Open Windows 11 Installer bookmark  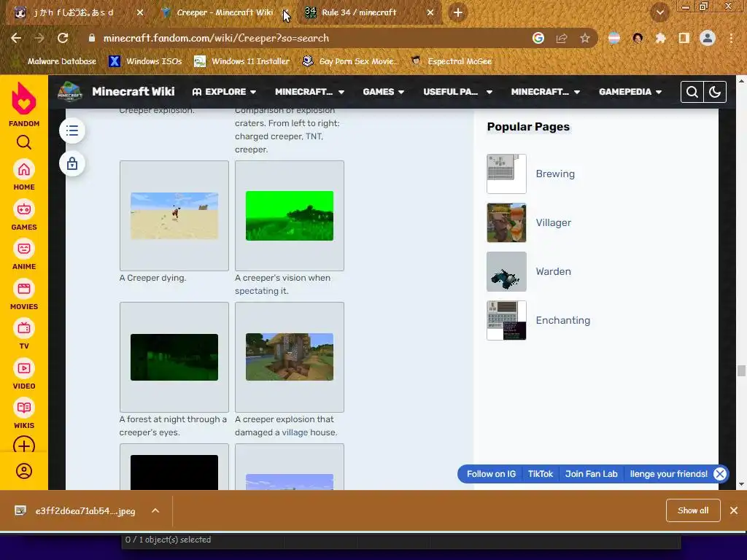pos(242,61)
